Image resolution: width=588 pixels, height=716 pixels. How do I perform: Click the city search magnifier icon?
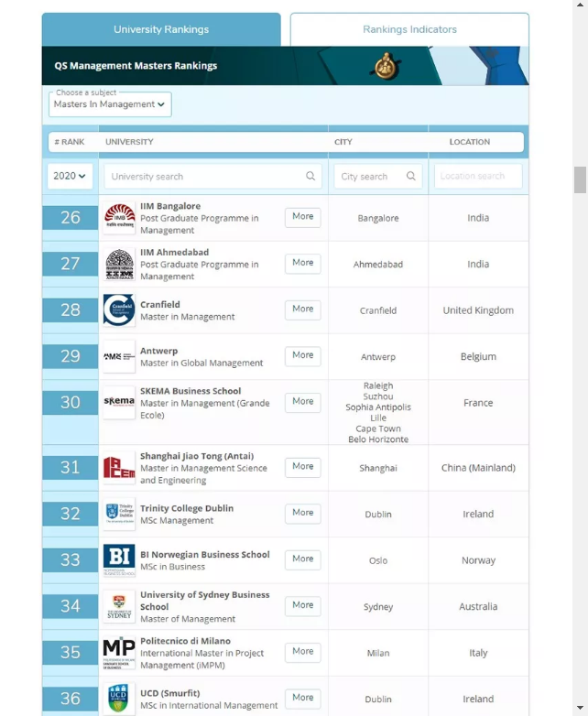(410, 176)
